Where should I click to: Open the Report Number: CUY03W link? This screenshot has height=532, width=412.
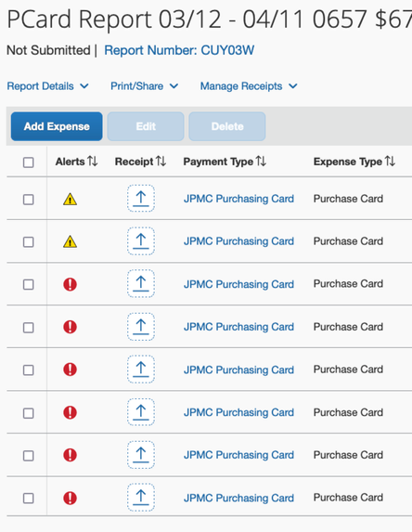click(179, 50)
